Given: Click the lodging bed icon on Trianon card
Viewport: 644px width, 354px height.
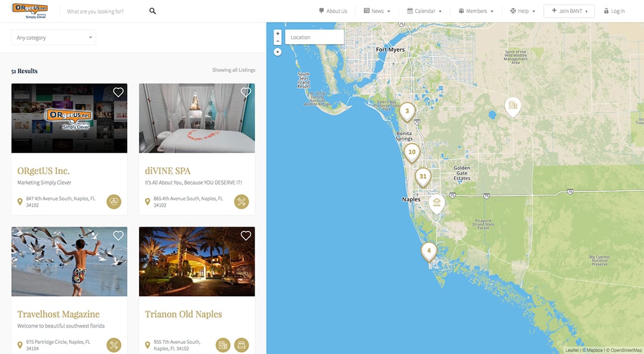Looking at the screenshot, I should click(x=241, y=345).
